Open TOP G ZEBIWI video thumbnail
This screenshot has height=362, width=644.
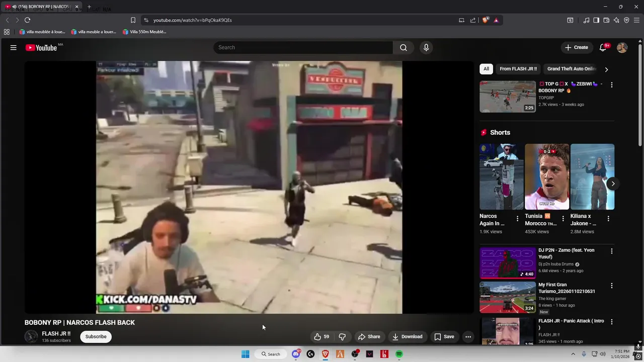pyautogui.click(x=508, y=97)
